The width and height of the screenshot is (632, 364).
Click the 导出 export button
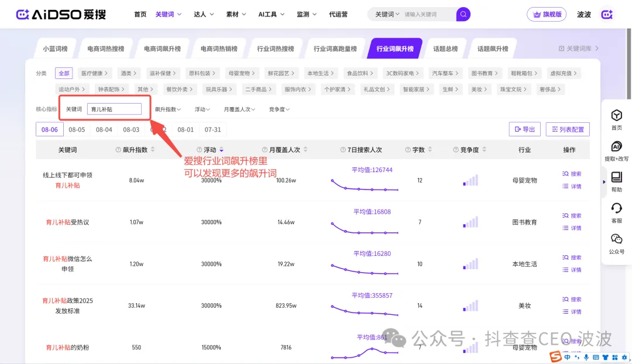524,129
